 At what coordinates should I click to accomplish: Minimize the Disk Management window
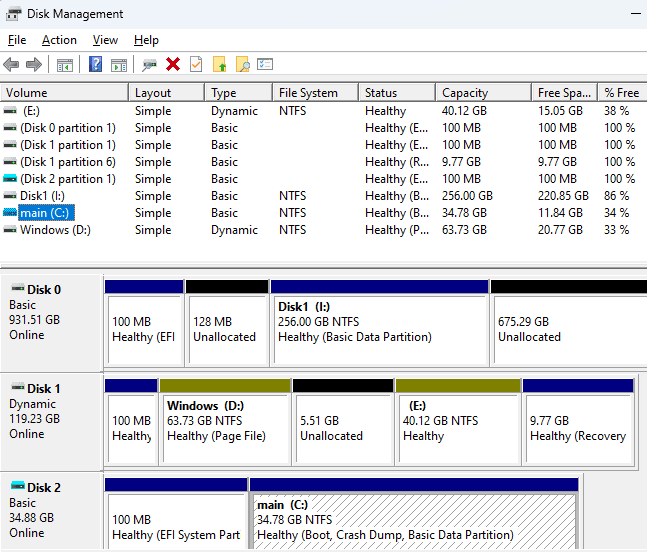click(x=636, y=14)
